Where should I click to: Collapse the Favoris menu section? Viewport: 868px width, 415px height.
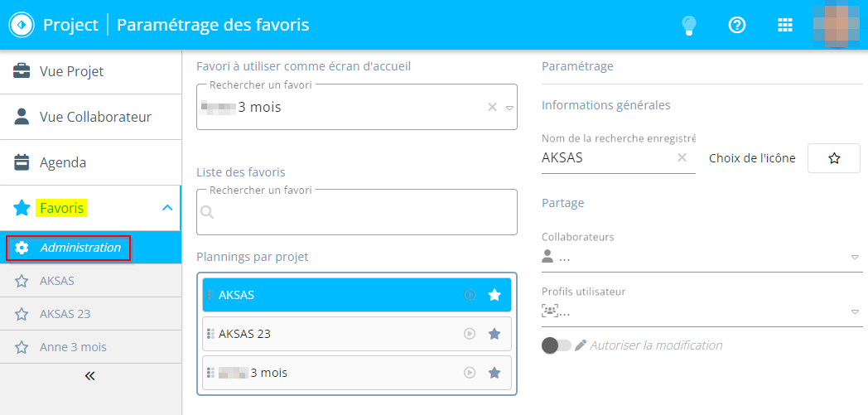tap(167, 208)
